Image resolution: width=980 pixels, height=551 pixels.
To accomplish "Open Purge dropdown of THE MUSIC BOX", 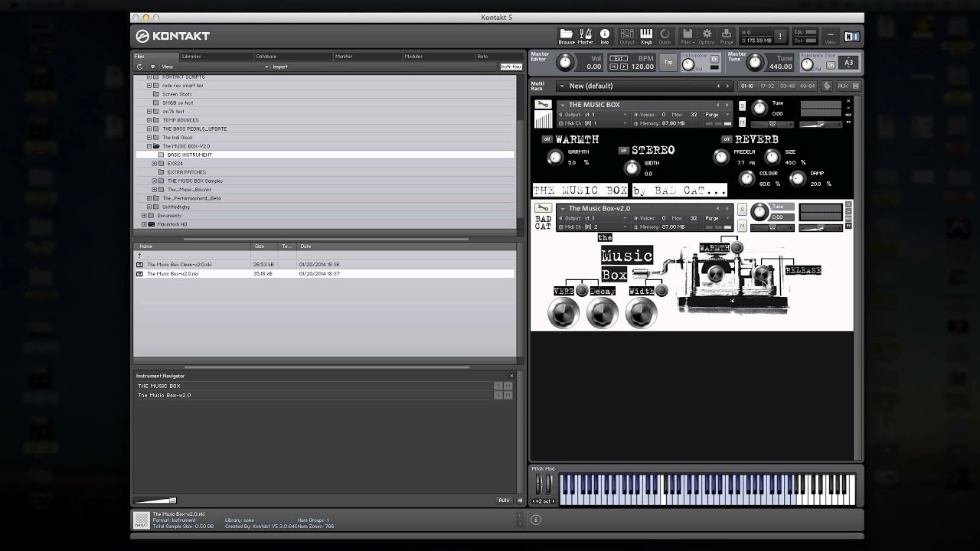I will point(717,114).
